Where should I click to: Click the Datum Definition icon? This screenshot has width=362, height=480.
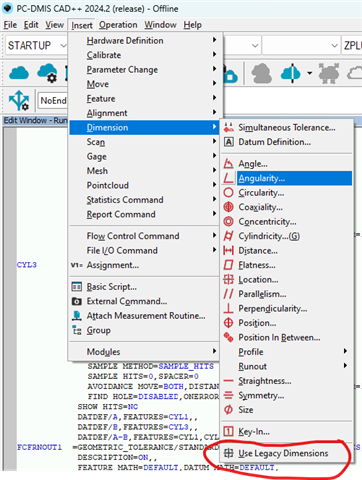[228, 142]
